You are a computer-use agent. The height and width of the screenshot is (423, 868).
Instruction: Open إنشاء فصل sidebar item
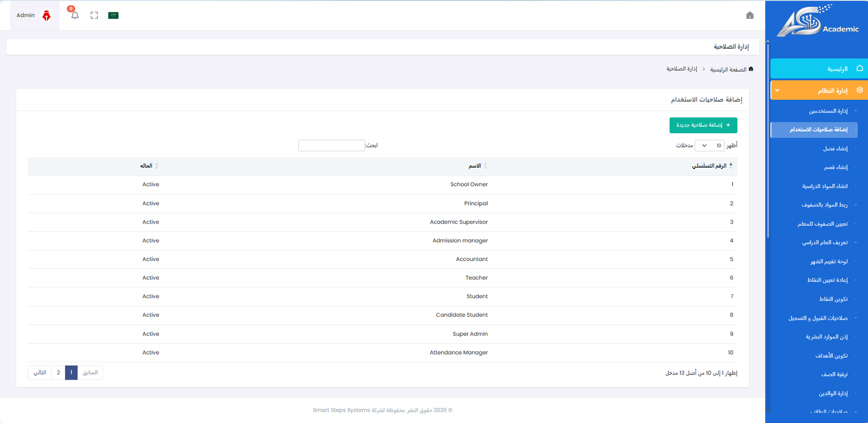835,149
